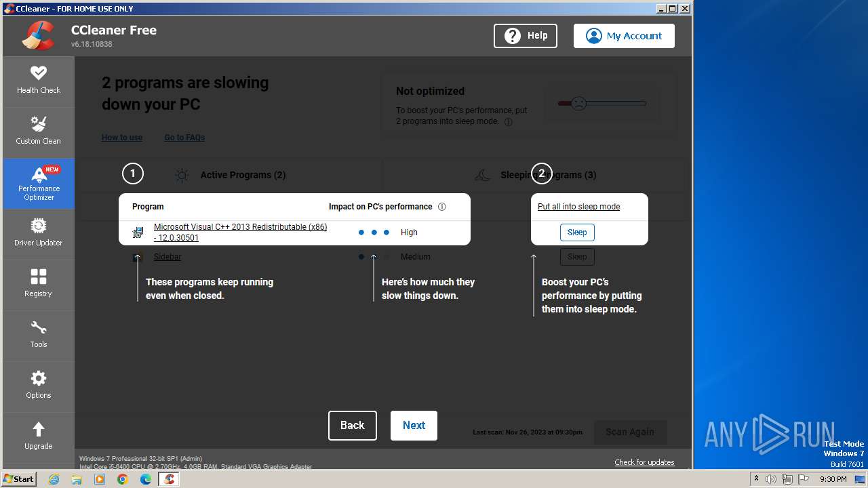Open the Driver Updater section

click(39, 234)
